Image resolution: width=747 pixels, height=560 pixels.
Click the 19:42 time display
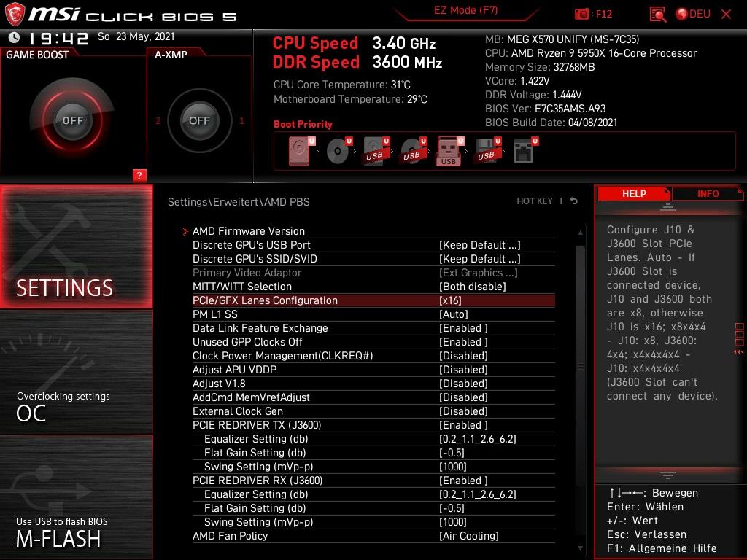58,38
